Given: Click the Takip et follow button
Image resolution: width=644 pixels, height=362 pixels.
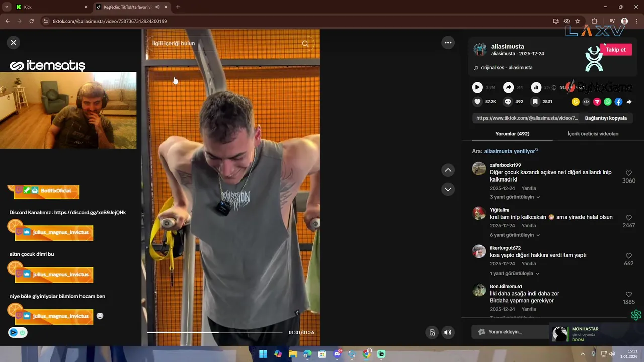Looking at the screenshot, I should point(616,50).
